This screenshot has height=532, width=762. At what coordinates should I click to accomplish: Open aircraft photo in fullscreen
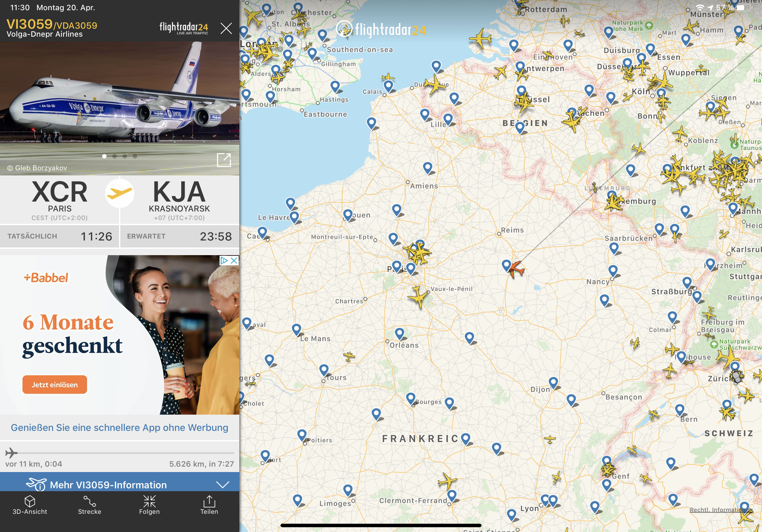coord(224,160)
